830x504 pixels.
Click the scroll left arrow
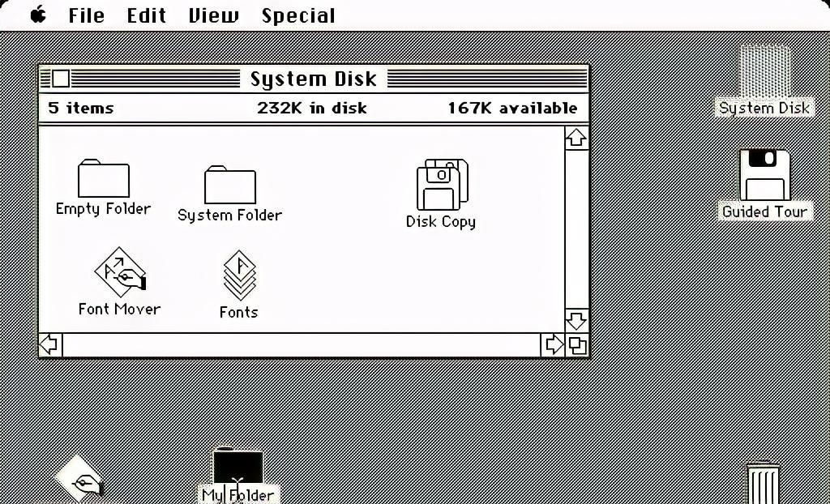tap(51, 345)
